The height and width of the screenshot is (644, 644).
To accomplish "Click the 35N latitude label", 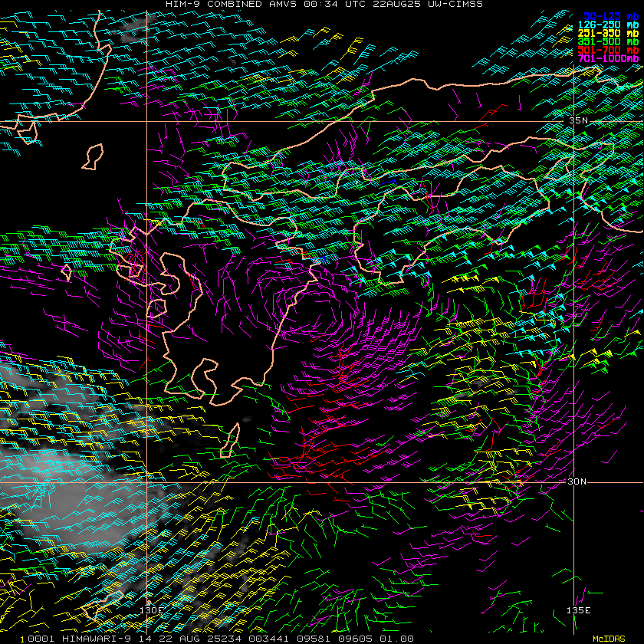I will (x=578, y=120).
